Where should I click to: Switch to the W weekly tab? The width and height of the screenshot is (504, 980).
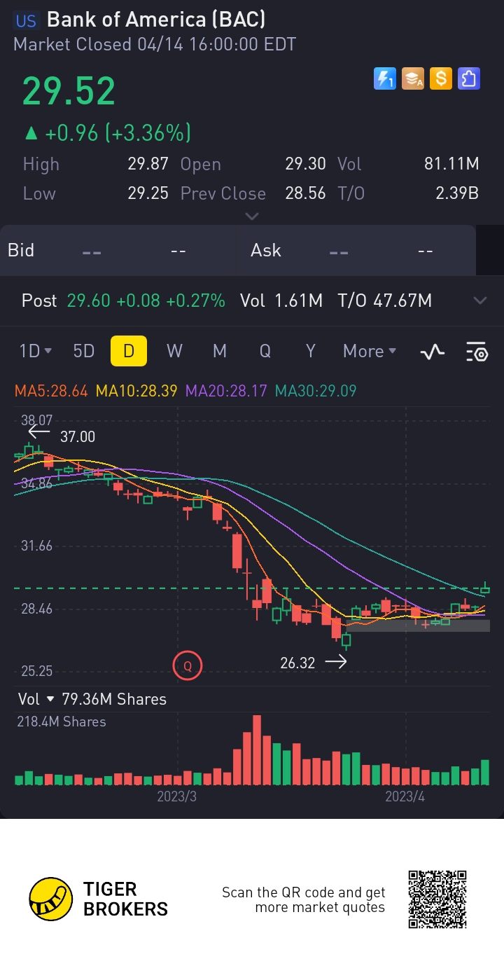pyautogui.click(x=174, y=351)
